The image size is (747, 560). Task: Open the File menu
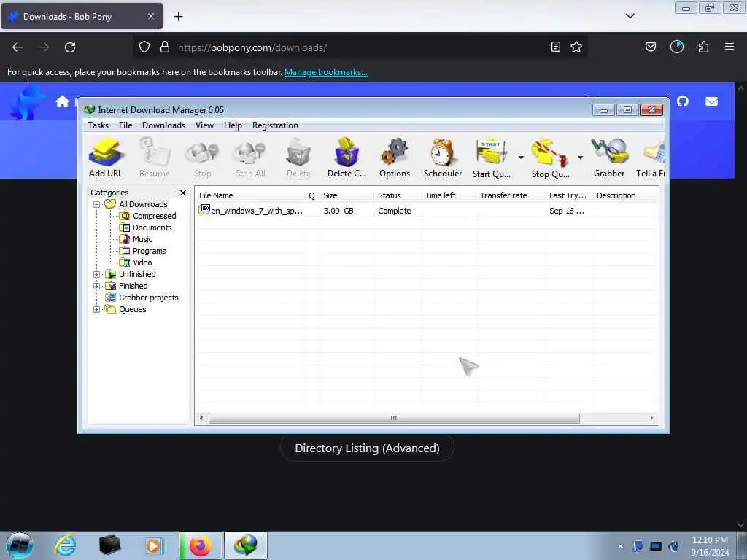[x=125, y=125]
